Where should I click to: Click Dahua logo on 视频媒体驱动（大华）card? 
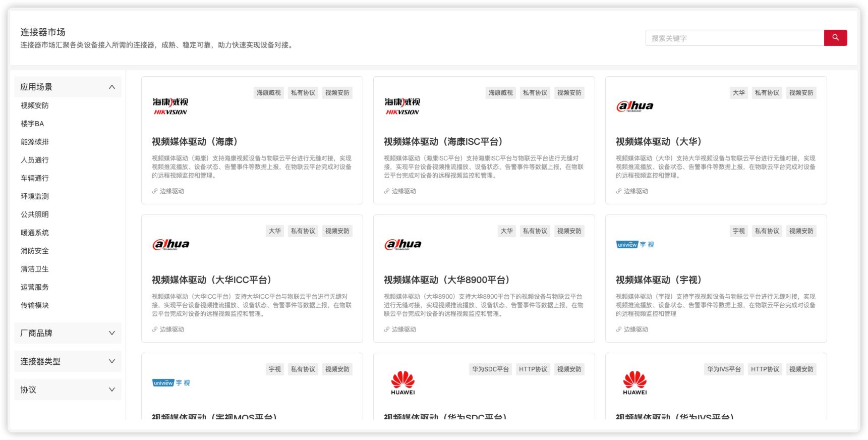(634, 106)
